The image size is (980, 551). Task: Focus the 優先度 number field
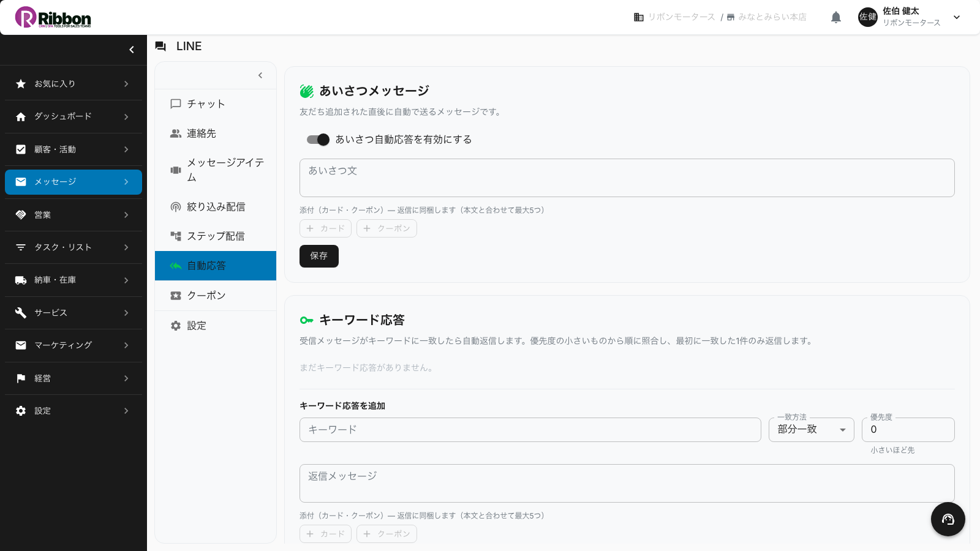pyautogui.click(x=908, y=430)
